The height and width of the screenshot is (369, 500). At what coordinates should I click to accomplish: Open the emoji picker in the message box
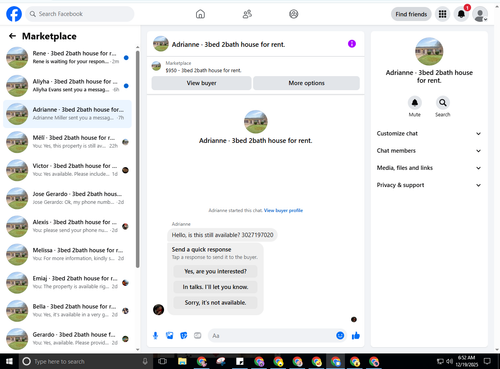point(340,335)
